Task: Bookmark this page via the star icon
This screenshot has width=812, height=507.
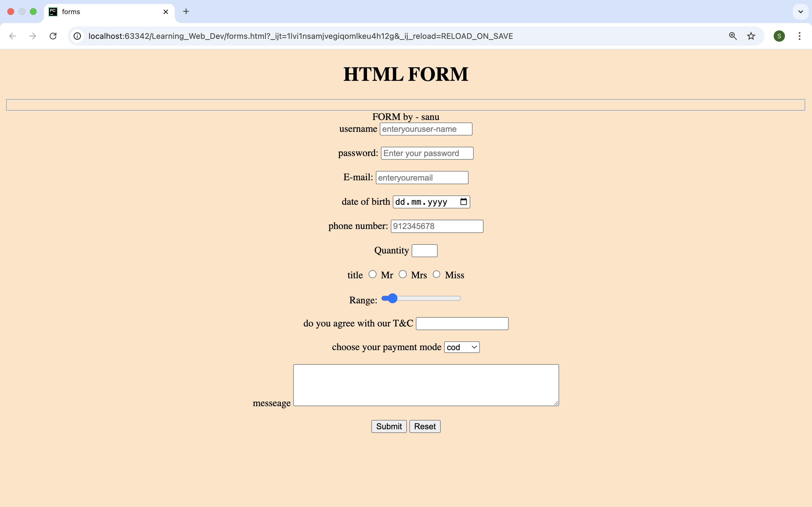Action: (751, 36)
